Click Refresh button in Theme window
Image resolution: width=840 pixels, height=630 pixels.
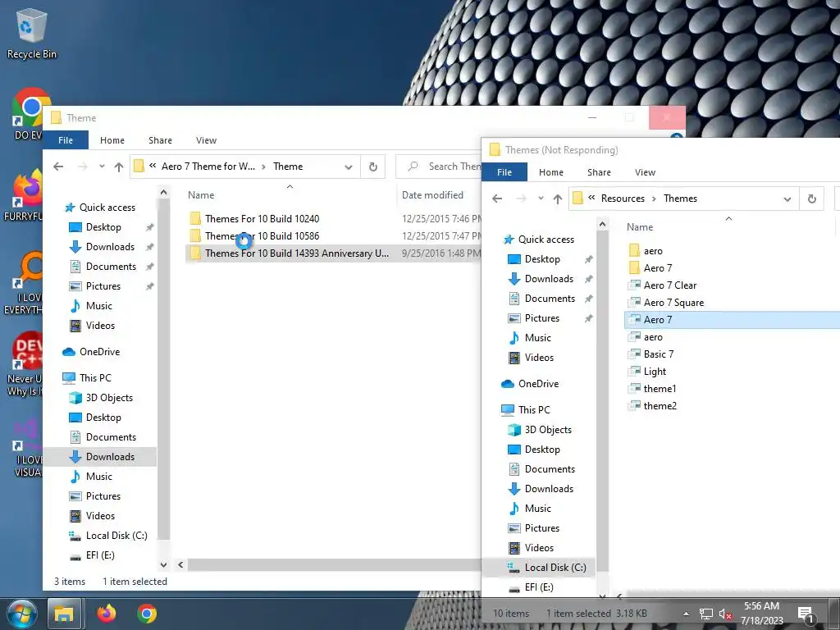coord(373,167)
